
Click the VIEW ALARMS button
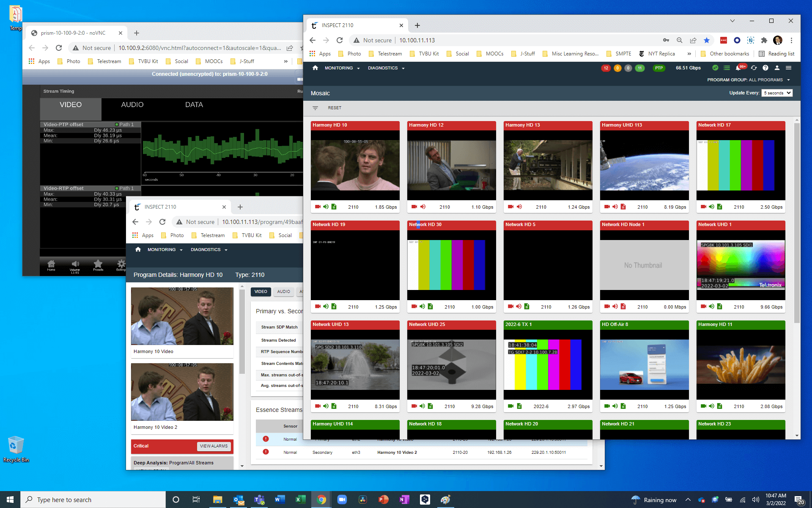coord(214,446)
